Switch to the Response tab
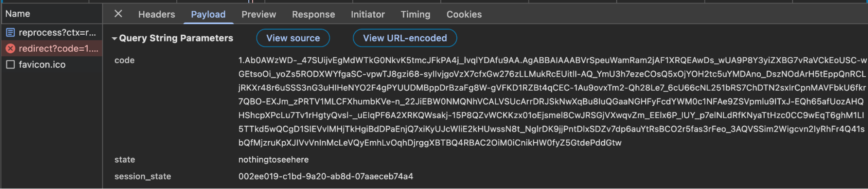868x189 pixels. click(x=313, y=14)
